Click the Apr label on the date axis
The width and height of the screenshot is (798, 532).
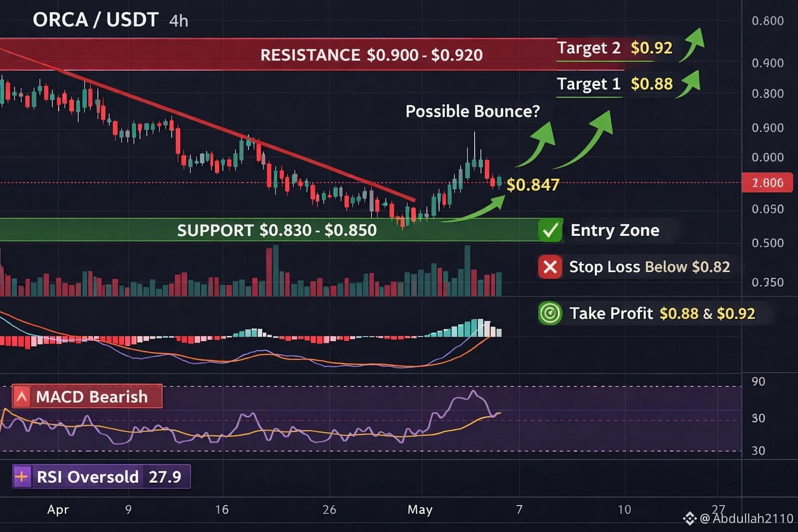[x=58, y=510]
